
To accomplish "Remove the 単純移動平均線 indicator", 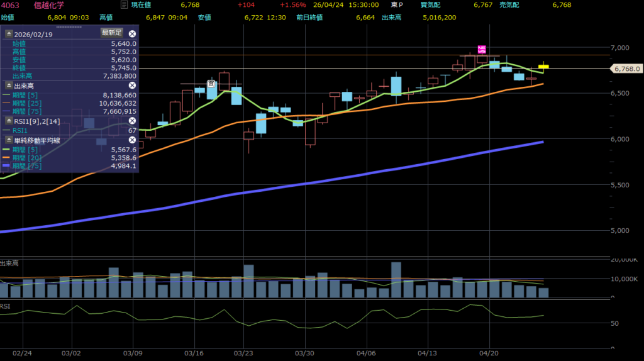I will click(132, 140).
